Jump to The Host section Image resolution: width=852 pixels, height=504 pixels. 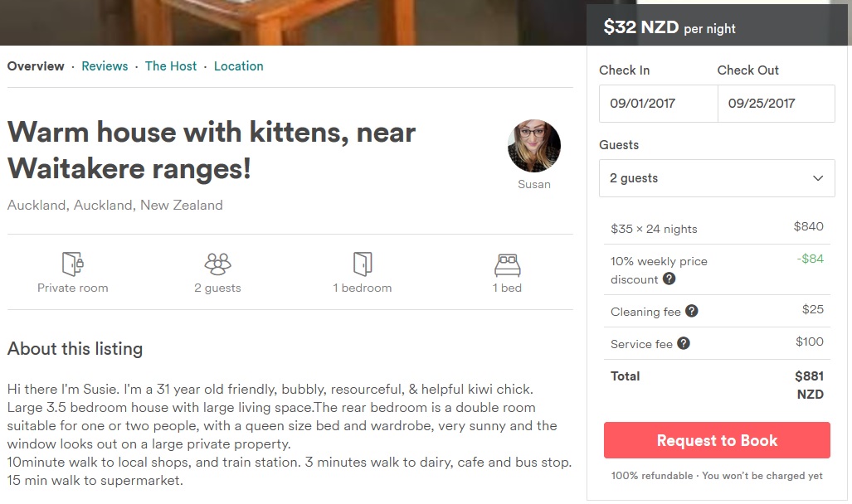click(171, 66)
